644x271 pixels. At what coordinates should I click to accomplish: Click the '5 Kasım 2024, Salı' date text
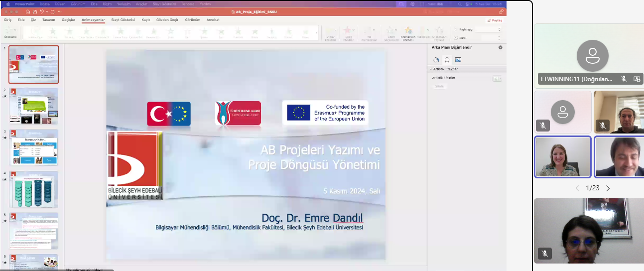[352, 191]
